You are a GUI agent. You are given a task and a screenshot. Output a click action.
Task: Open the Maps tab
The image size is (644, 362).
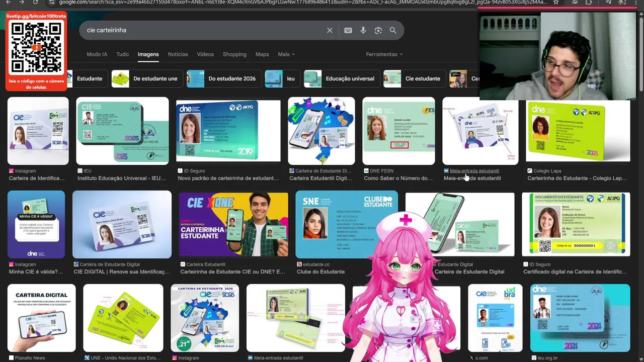tap(262, 54)
